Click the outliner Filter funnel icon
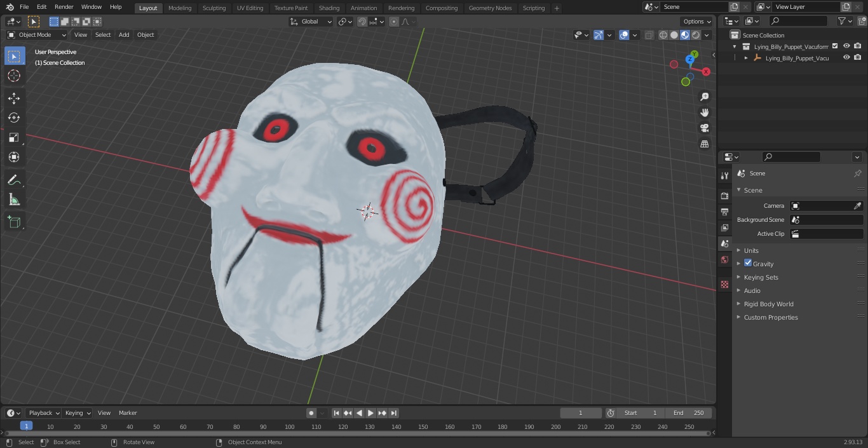This screenshot has width=868, height=448. click(x=842, y=21)
